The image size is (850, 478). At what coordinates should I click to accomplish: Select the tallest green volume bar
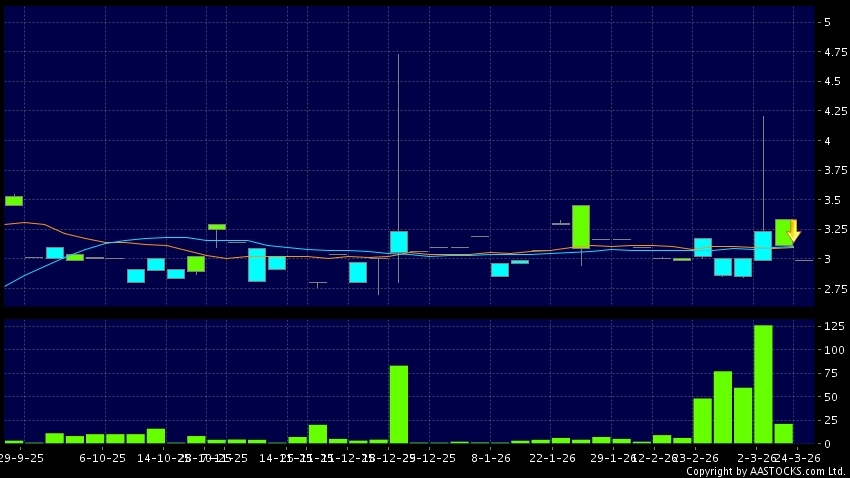point(763,384)
